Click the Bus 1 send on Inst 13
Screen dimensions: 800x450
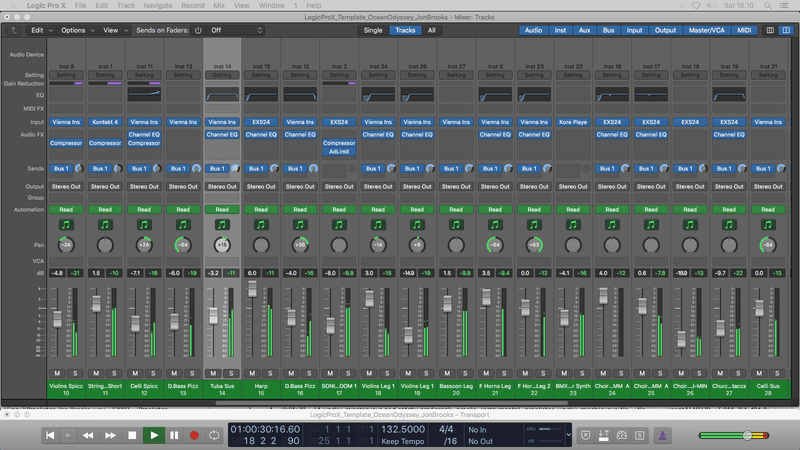tap(178, 168)
